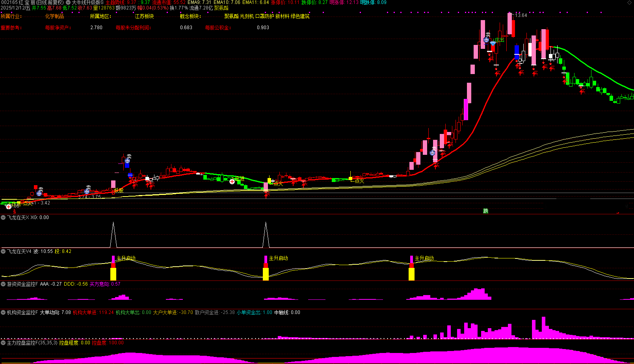This screenshot has width=634, height=364.
Task: Click the red-cross circle icon next to 庄进
Action: pyautogui.click(x=232, y=182)
